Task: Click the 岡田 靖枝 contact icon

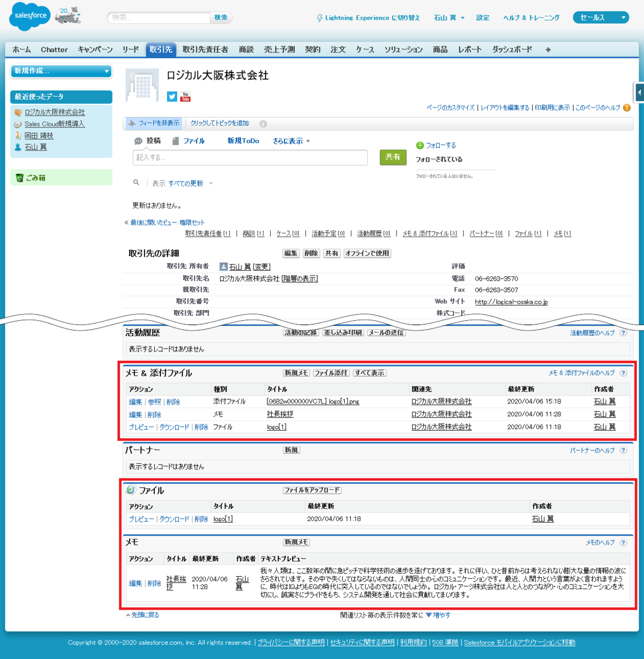Action: pyautogui.click(x=18, y=136)
